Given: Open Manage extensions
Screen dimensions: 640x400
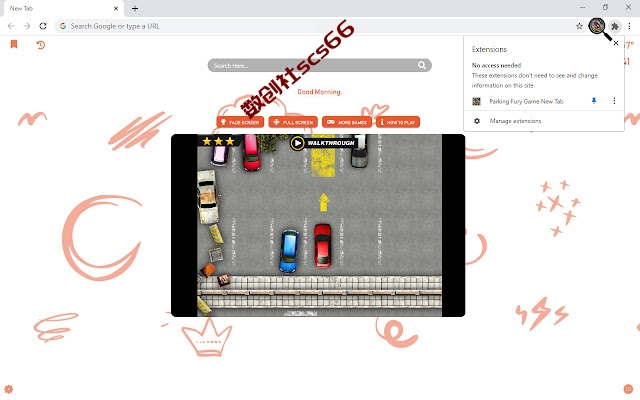Looking at the screenshot, I should 515,121.
